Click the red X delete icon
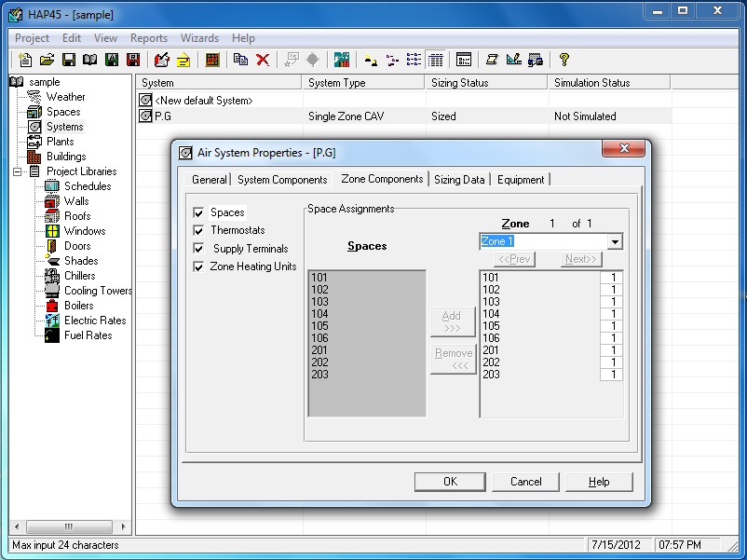Viewport: 747px width, 560px height. (x=263, y=61)
